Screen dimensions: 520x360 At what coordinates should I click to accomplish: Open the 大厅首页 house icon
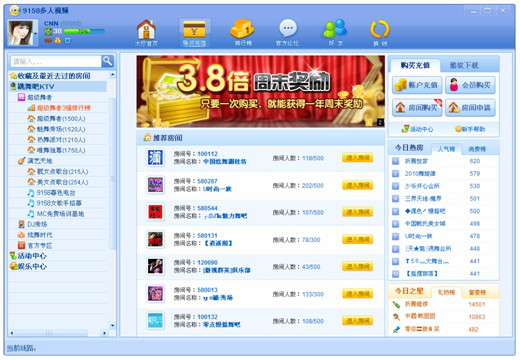(146, 33)
